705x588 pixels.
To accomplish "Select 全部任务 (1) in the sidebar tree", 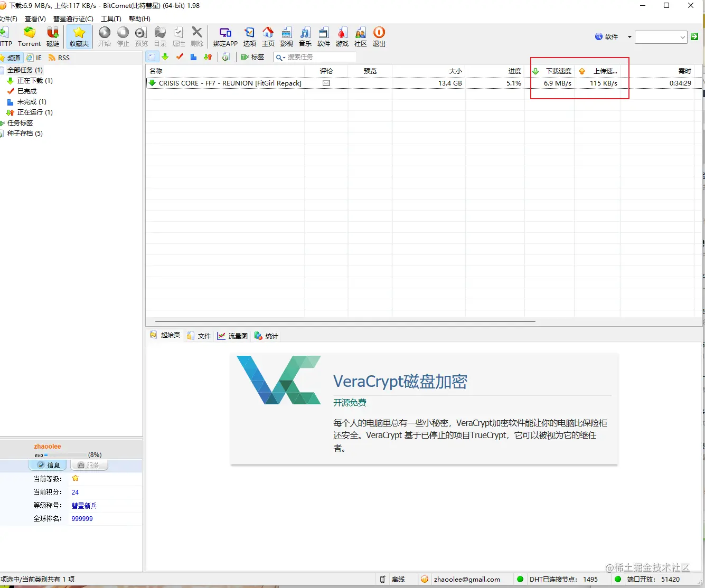I will (25, 70).
